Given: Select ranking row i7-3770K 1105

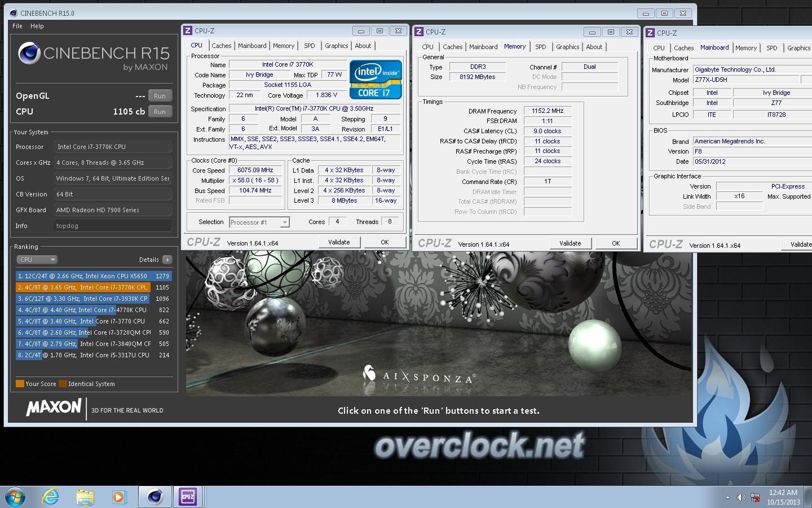Looking at the screenshot, I should tap(94, 287).
